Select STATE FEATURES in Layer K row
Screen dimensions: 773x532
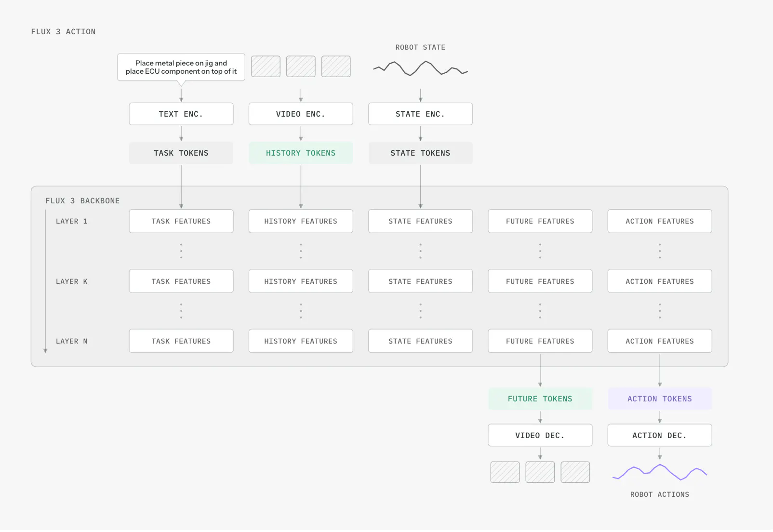point(420,281)
